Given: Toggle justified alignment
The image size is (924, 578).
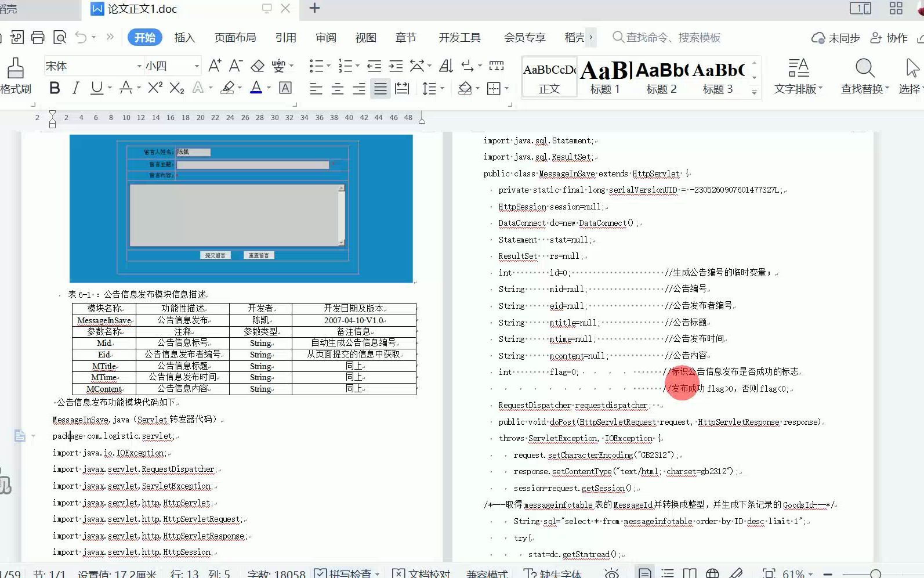Looking at the screenshot, I should point(381,89).
